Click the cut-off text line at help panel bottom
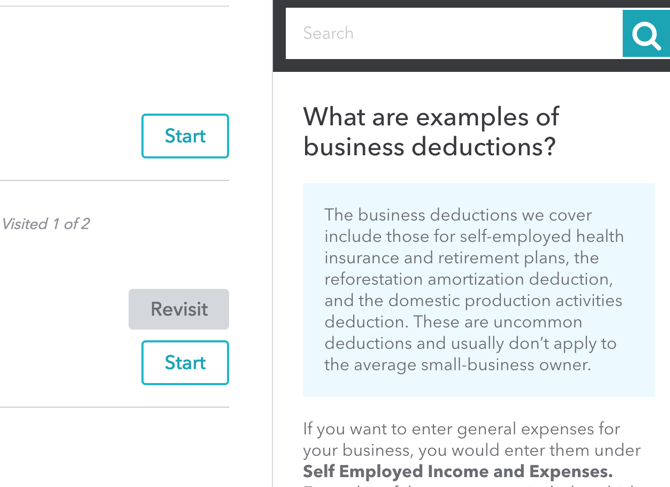 (x=470, y=485)
